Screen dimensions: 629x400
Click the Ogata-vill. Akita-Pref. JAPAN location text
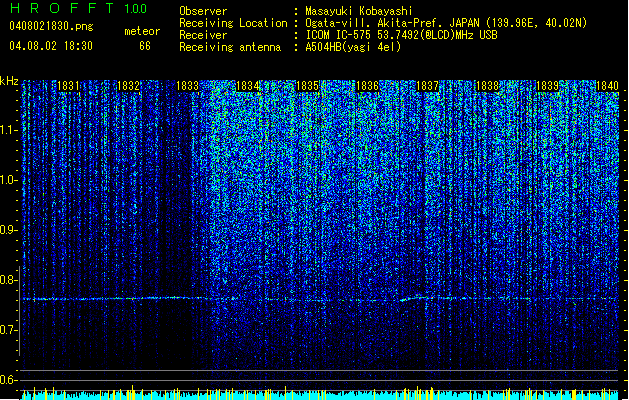(446, 23)
